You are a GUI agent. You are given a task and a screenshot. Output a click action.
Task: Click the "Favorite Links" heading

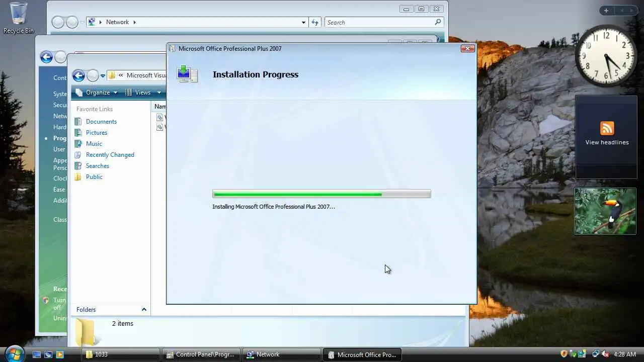click(x=95, y=109)
